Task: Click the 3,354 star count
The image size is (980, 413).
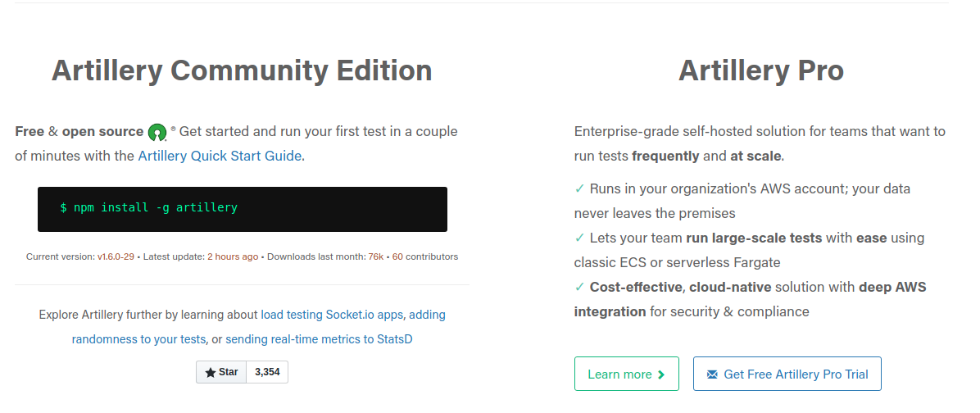Action: (x=267, y=372)
